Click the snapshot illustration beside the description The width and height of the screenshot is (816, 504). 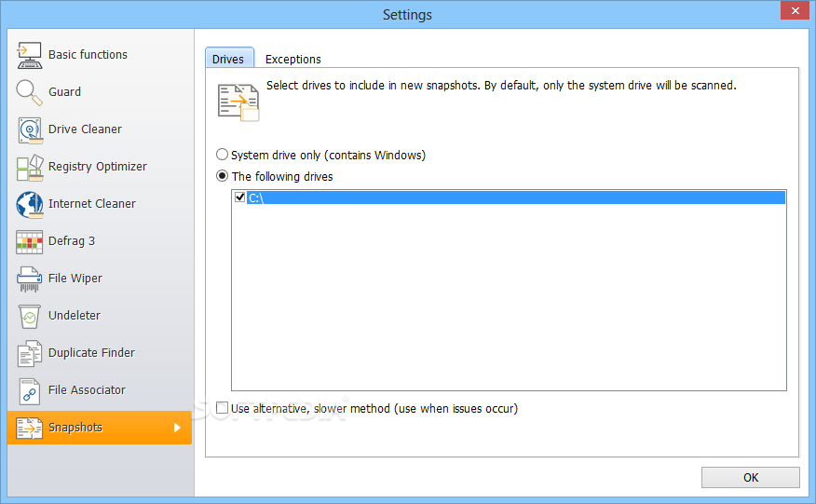tap(238, 102)
